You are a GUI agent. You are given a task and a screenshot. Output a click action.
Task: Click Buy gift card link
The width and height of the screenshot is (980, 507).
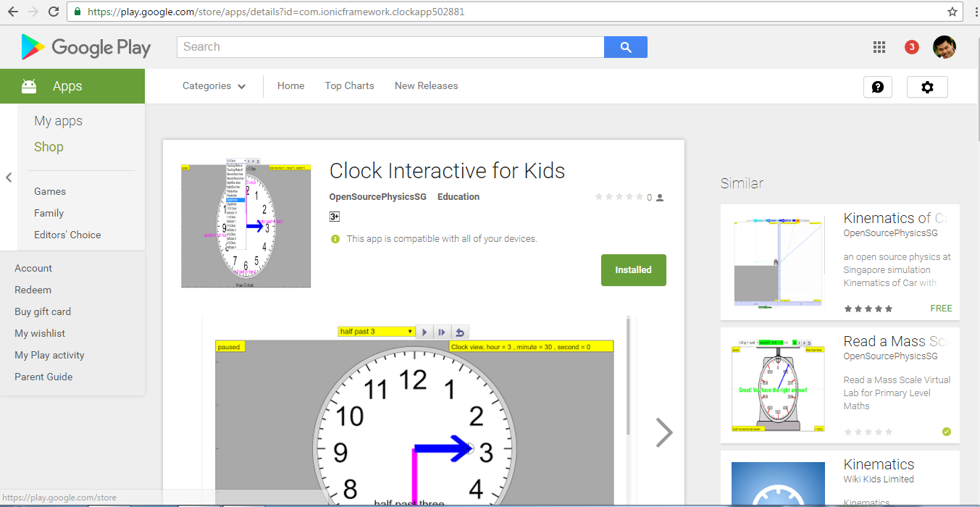(x=43, y=311)
